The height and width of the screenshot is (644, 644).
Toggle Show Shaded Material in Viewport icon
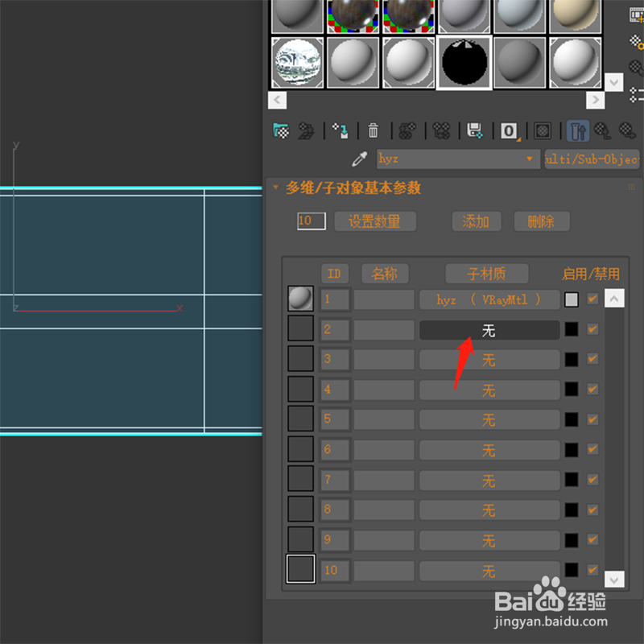(543, 131)
